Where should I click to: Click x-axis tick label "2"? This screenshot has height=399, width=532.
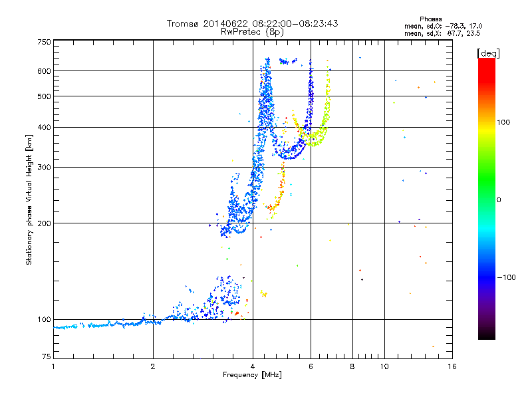(x=153, y=366)
